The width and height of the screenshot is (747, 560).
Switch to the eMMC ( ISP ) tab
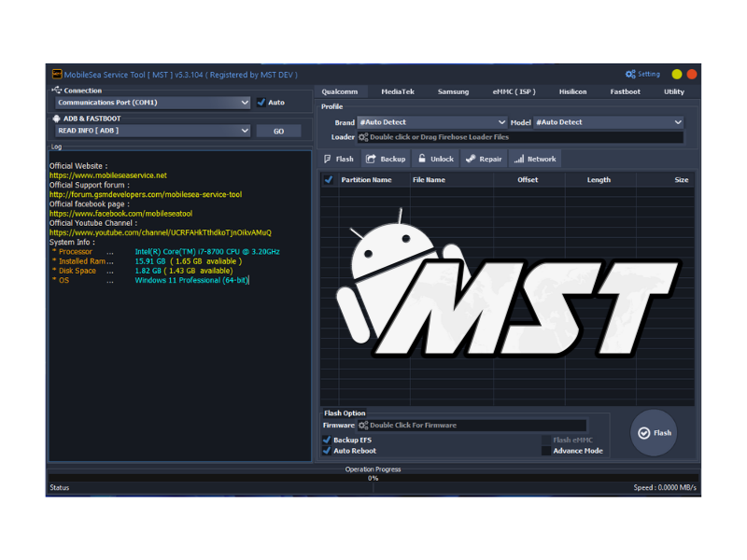pyautogui.click(x=514, y=91)
